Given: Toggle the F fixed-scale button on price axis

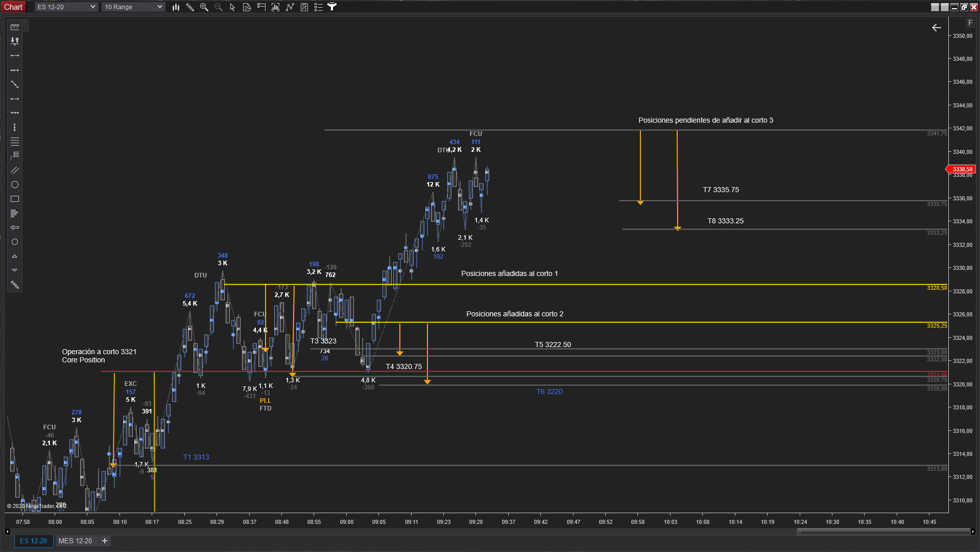Looking at the screenshot, I should tap(970, 23).
